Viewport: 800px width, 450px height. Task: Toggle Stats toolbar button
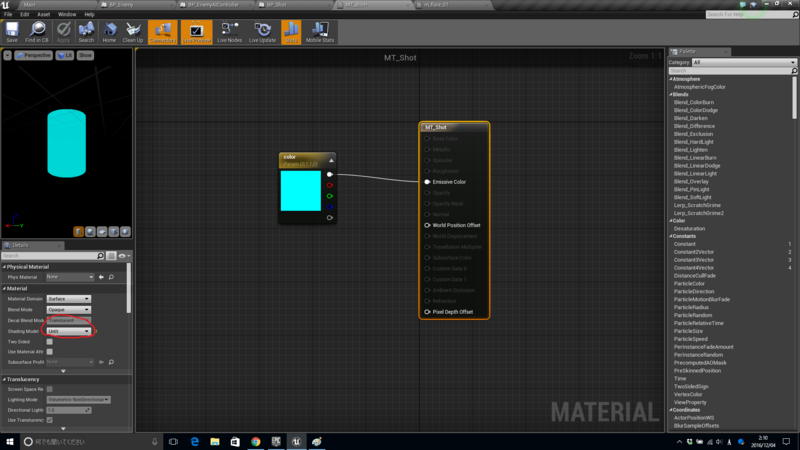[291, 32]
